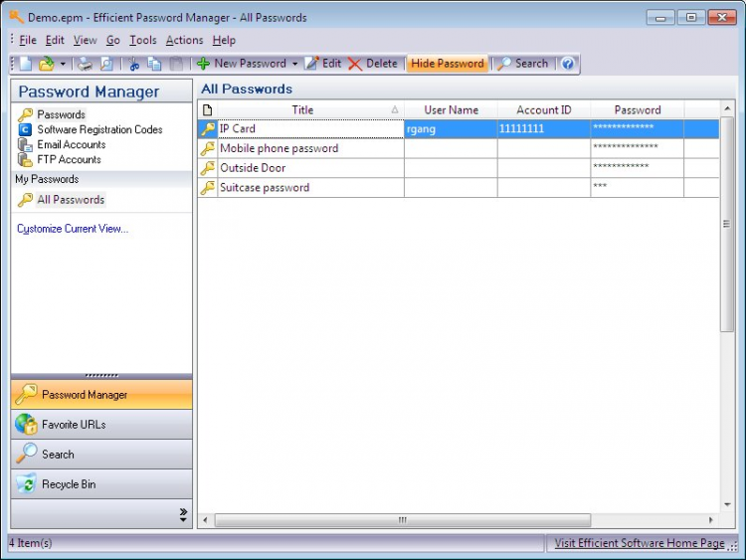746x560 pixels.
Task: Open the Actions menu
Action: pyautogui.click(x=184, y=41)
